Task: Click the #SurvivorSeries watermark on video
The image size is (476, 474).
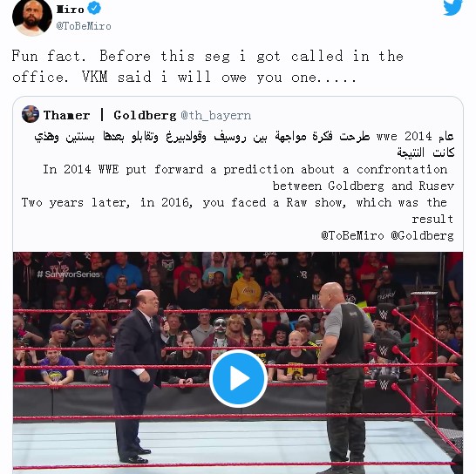Action: click(68, 274)
